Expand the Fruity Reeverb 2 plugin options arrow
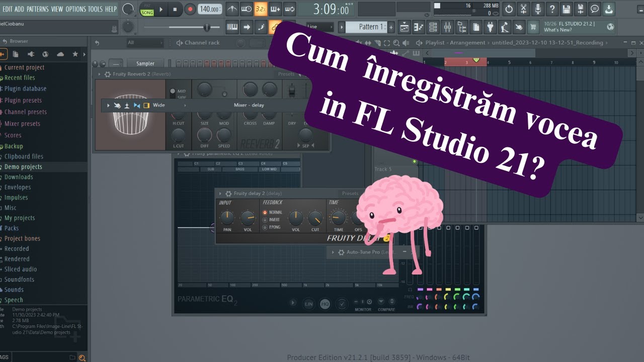The width and height of the screenshot is (644, 362). [x=99, y=74]
